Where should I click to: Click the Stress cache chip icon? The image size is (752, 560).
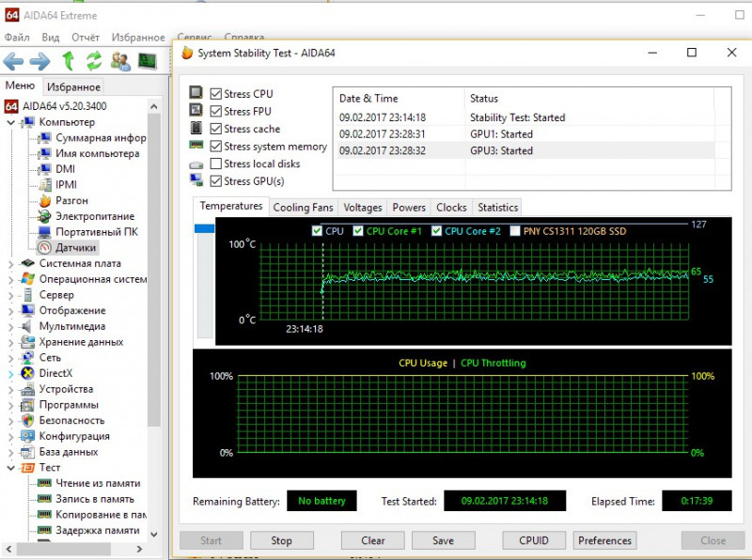[196, 128]
